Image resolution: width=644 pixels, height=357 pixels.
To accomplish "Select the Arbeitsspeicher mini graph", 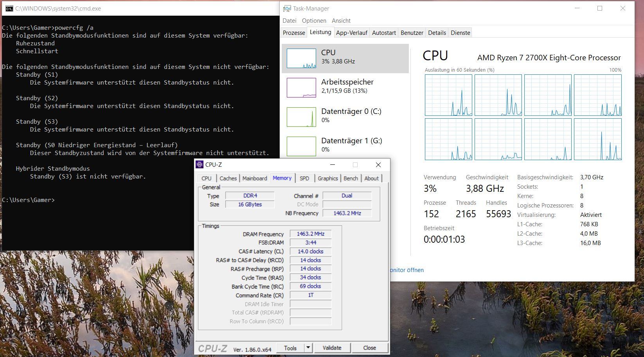I will pyautogui.click(x=301, y=88).
